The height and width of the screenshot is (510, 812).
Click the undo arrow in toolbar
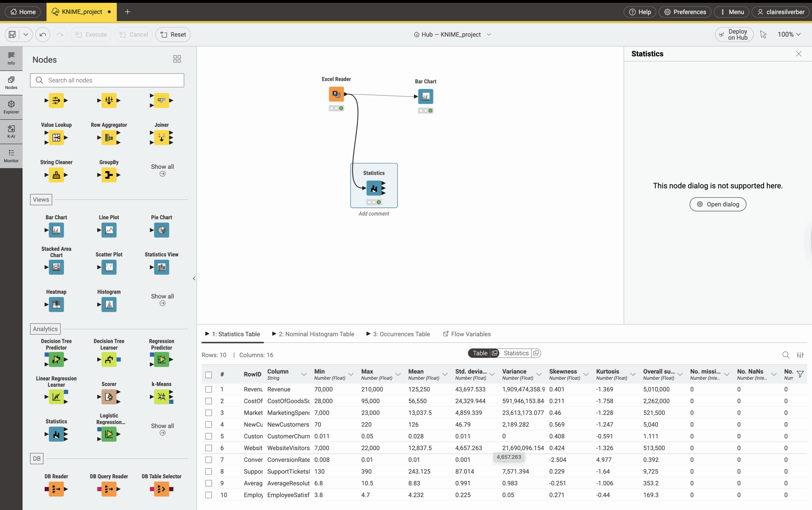(43, 34)
